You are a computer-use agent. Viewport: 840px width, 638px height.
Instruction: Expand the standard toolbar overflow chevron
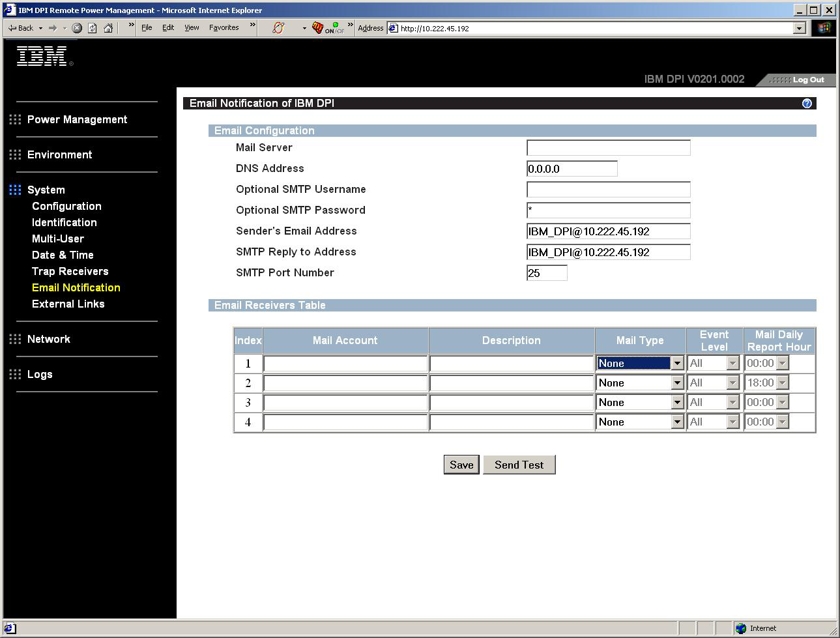(x=131, y=26)
